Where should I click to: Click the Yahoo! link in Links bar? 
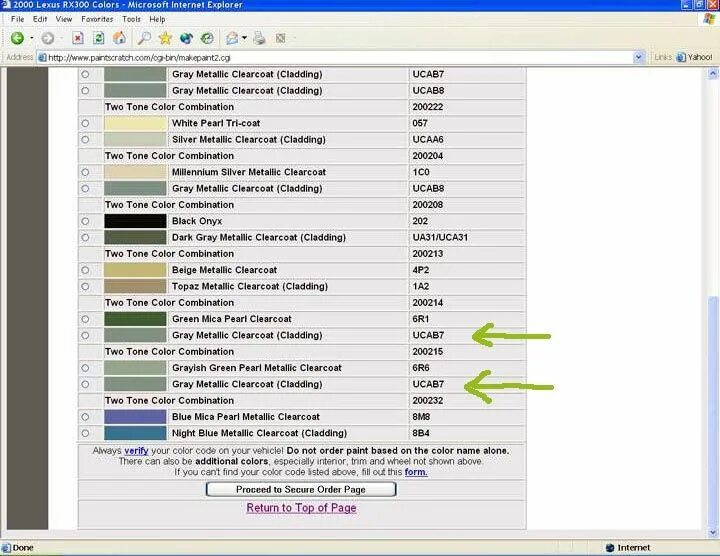pos(695,57)
